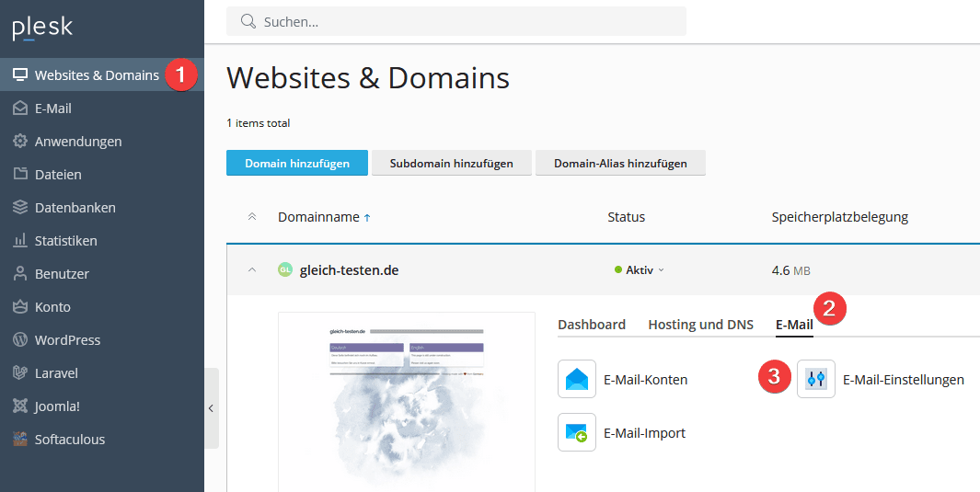The image size is (980, 492).
Task: Open the Softaculous icon in sidebar
Action: pyautogui.click(x=20, y=440)
